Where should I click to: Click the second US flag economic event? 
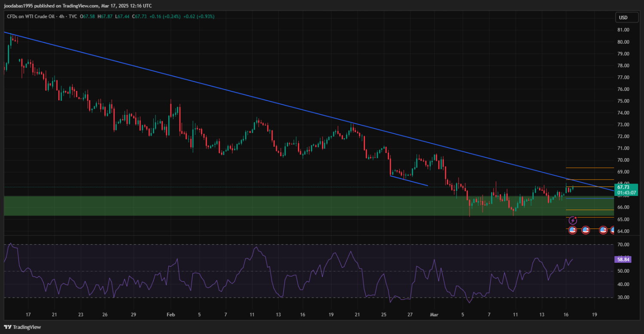point(585,230)
